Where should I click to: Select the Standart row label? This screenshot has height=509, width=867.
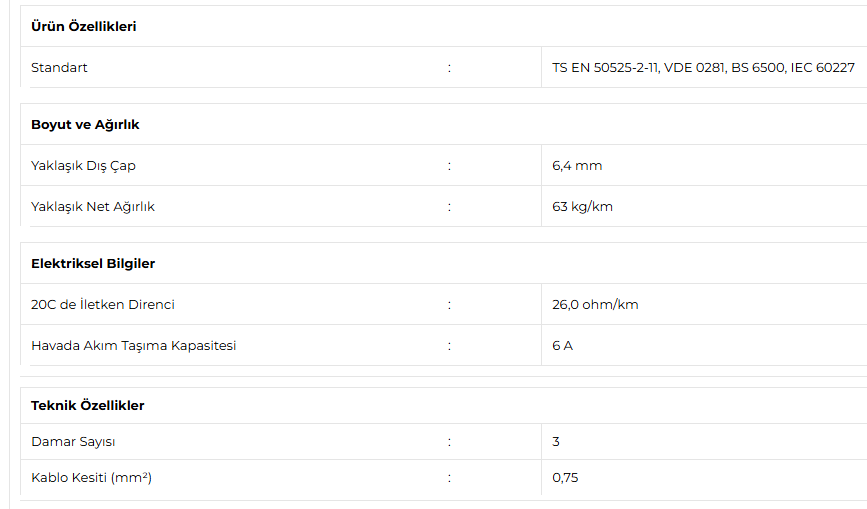click(59, 67)
